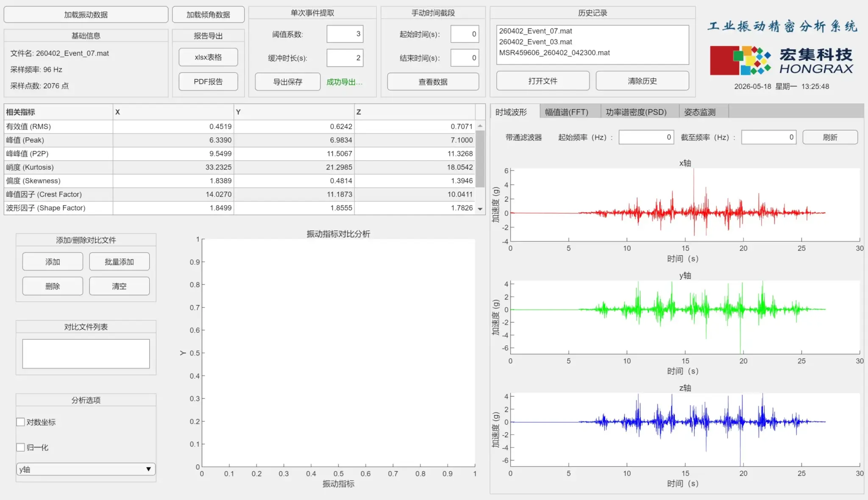Image resolution: width=868 pixels, height=500 pixels.
Task: Click 删除 in the comparison file panel
Action: pyautogui.click(x=53, y=286)
